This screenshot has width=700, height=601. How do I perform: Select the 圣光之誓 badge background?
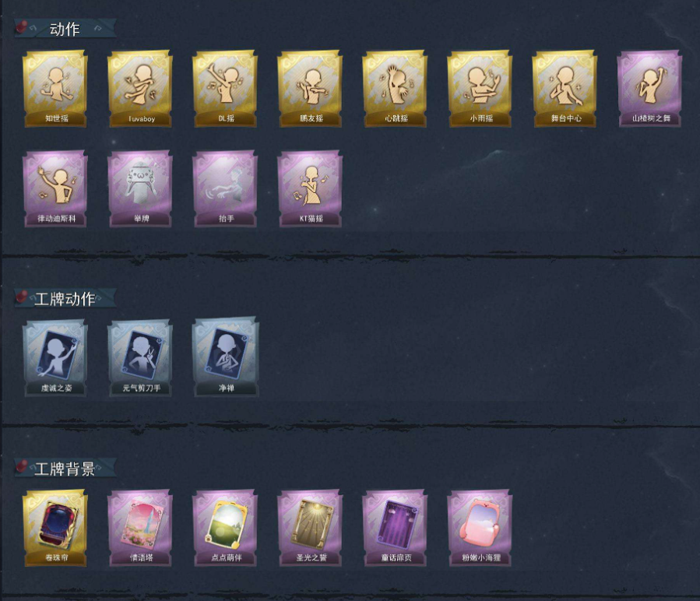[310, 529]
